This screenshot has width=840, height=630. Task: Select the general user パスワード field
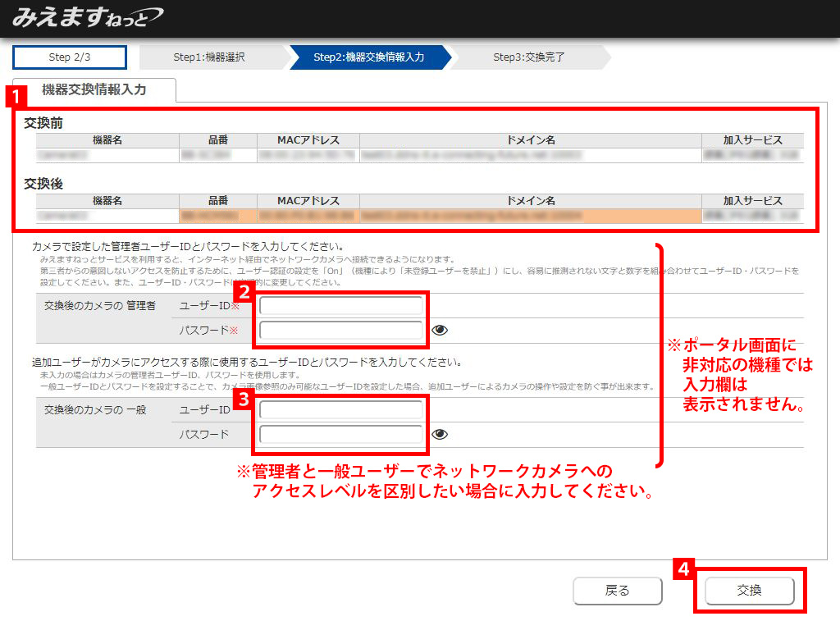tap(341, 435)
